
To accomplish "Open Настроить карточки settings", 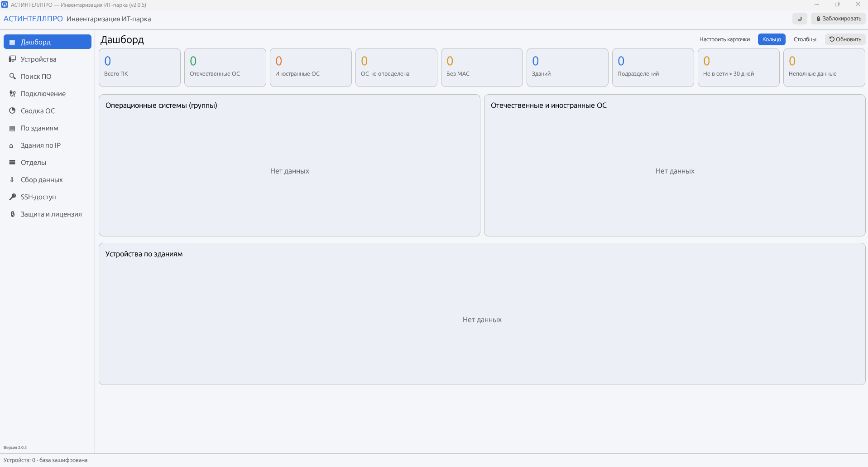I will click(x=724, y=39).
